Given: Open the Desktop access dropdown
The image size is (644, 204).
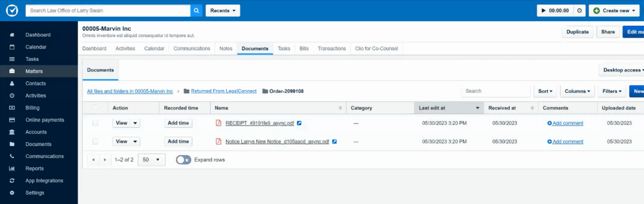Looking at the screenshot, I should coord(621,70).
